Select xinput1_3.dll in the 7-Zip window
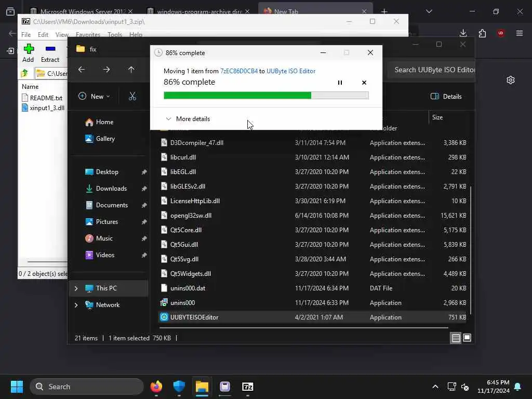This screenshot has height=399, width=532. 43,108
